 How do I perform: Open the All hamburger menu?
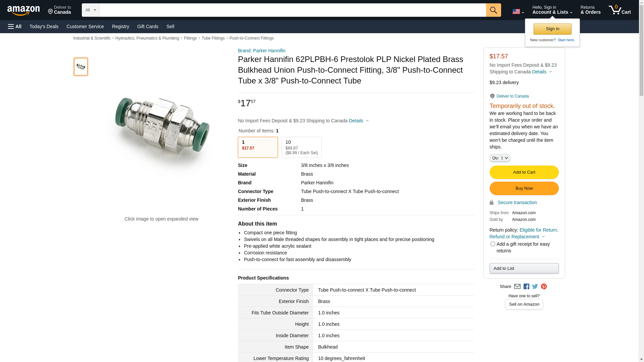15,26
